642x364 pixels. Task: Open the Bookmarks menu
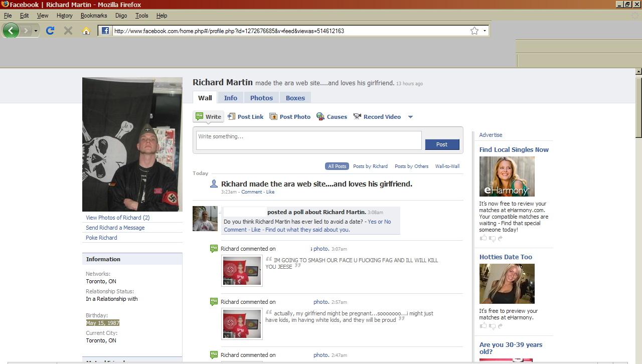(94, 16)
